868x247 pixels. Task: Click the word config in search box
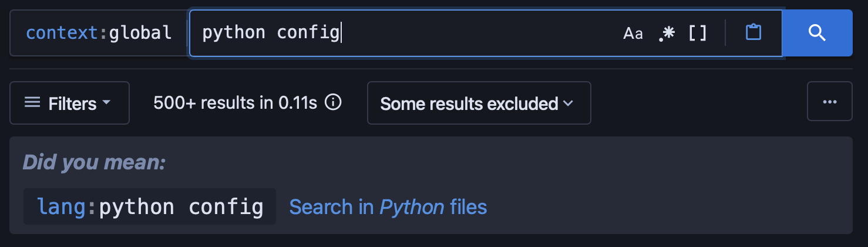[308, 33]
